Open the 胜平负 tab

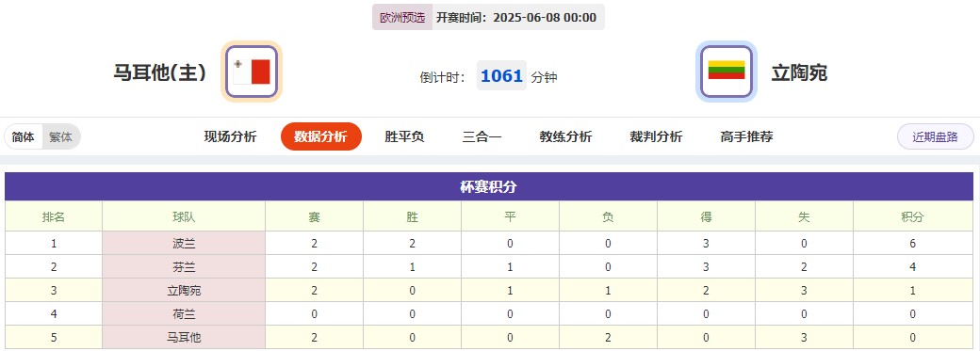[x=404, y=136]
